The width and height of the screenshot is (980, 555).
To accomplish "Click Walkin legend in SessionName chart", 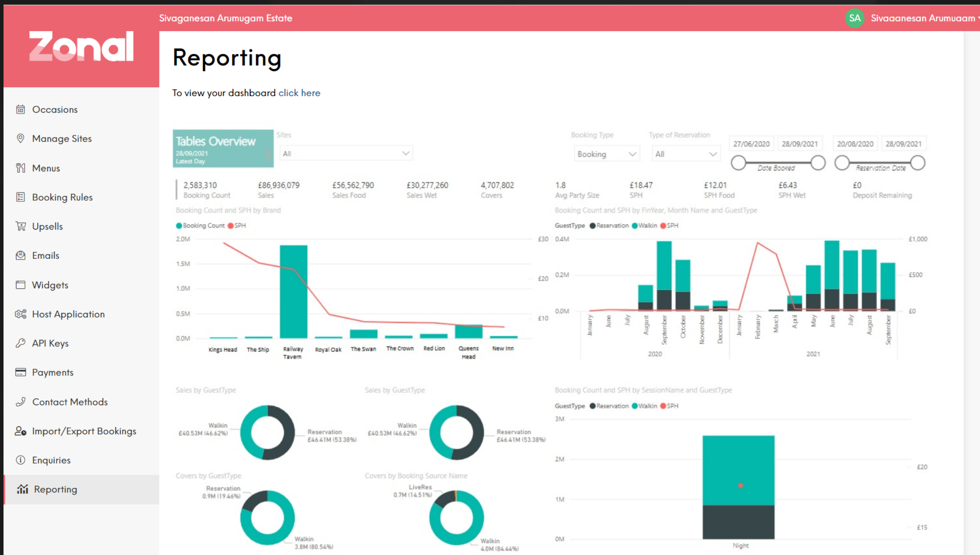I will click(x=644, y=406).
